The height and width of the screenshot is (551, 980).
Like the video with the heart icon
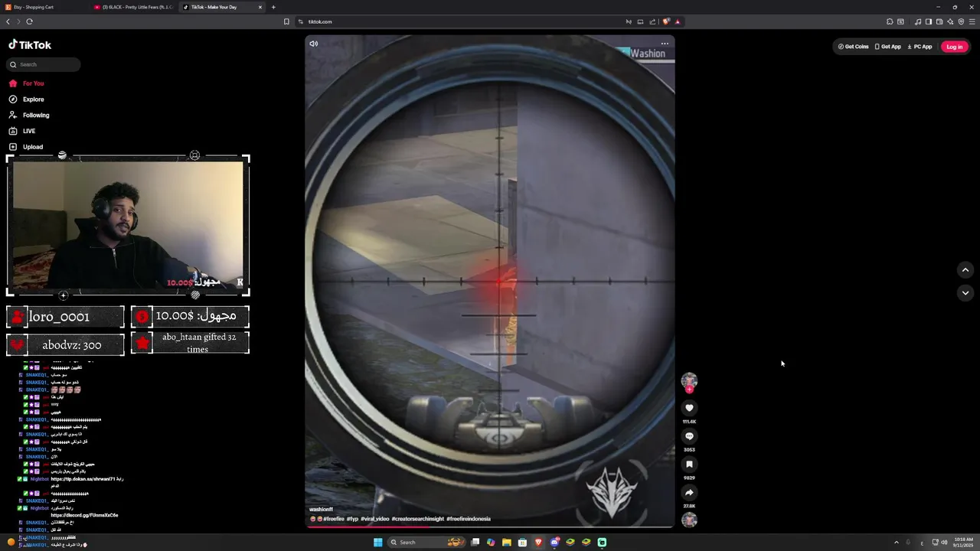pyautogui.click(x=689, y=409)
